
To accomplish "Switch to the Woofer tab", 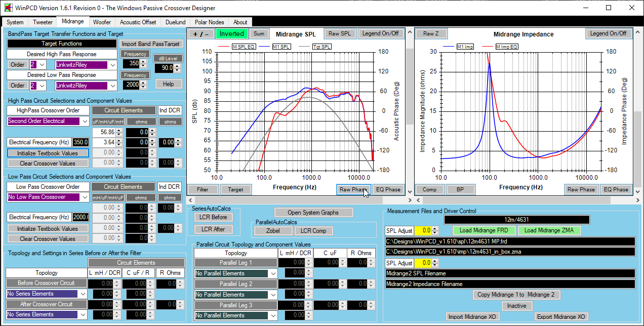I will point(102,22).
